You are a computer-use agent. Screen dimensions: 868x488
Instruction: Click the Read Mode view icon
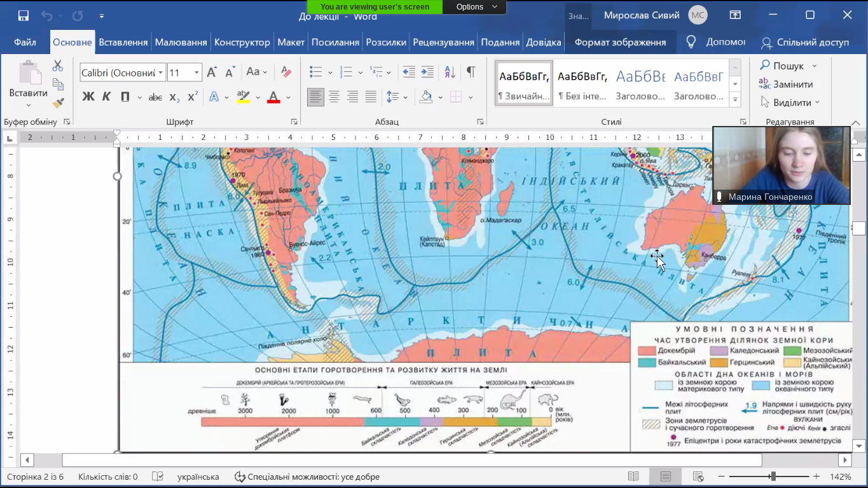[633, 477]
